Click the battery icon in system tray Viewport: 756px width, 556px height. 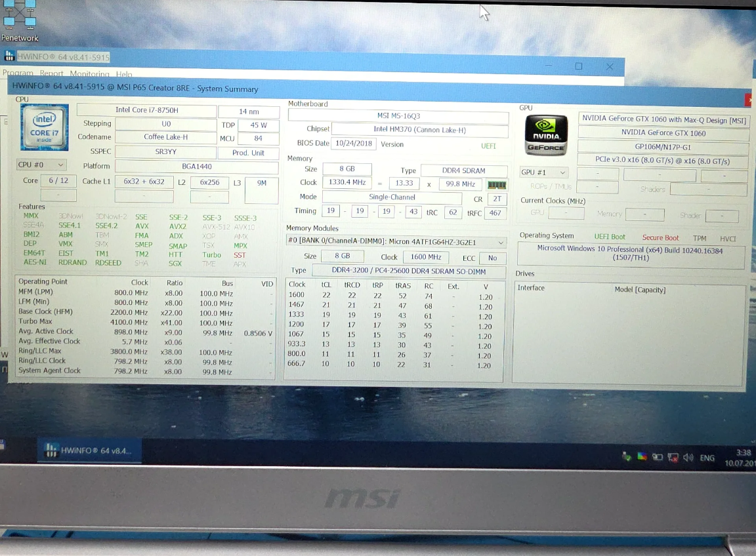click(658, 457)
